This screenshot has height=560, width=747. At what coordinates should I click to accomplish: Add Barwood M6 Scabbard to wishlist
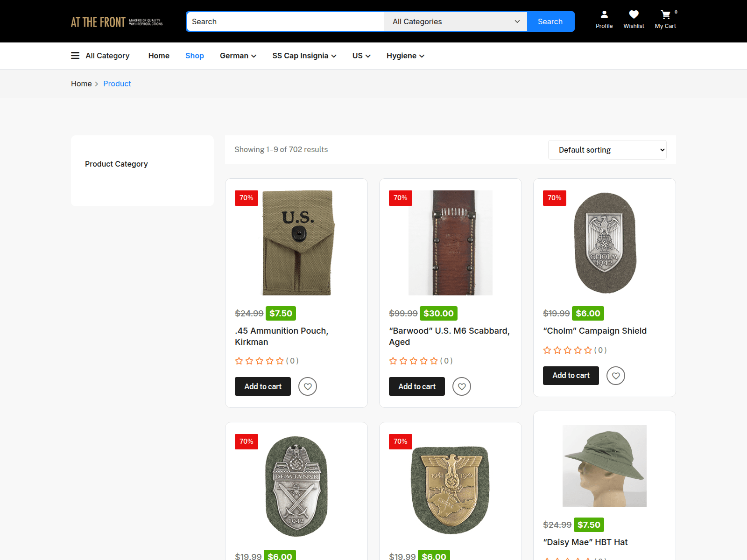click(x=462, y=386)
